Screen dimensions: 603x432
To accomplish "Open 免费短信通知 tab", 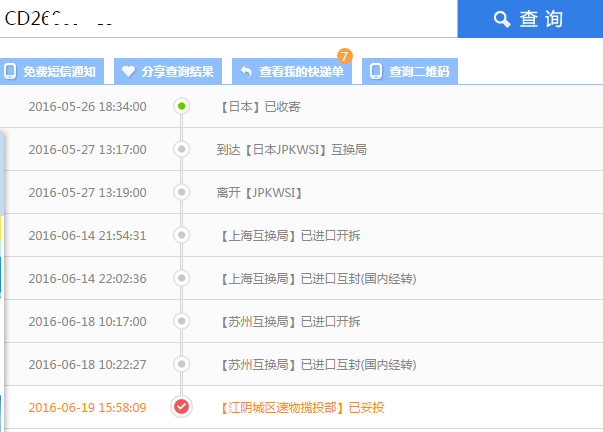I will pyautogui.click(x=52, y=71).
